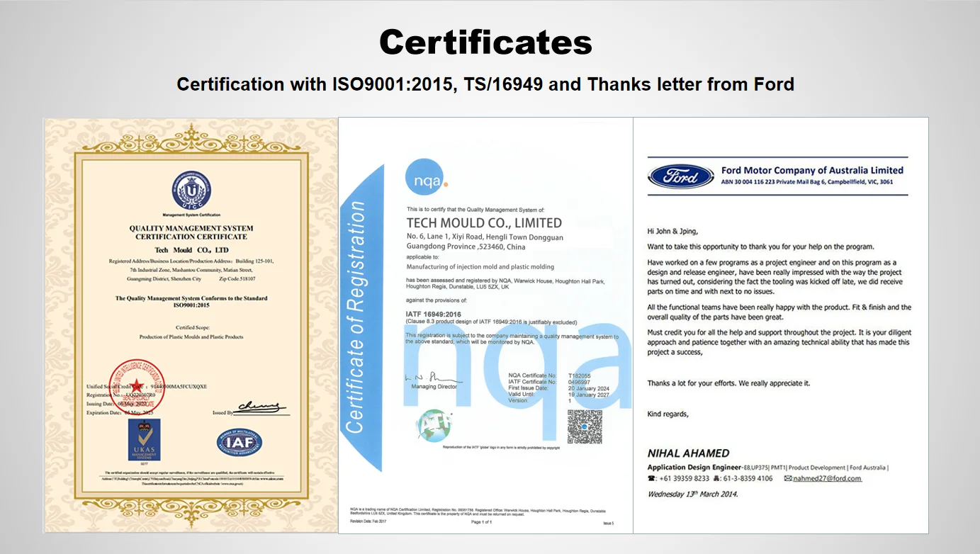Click the QR code on NQA certificate

tap(585, 426)
